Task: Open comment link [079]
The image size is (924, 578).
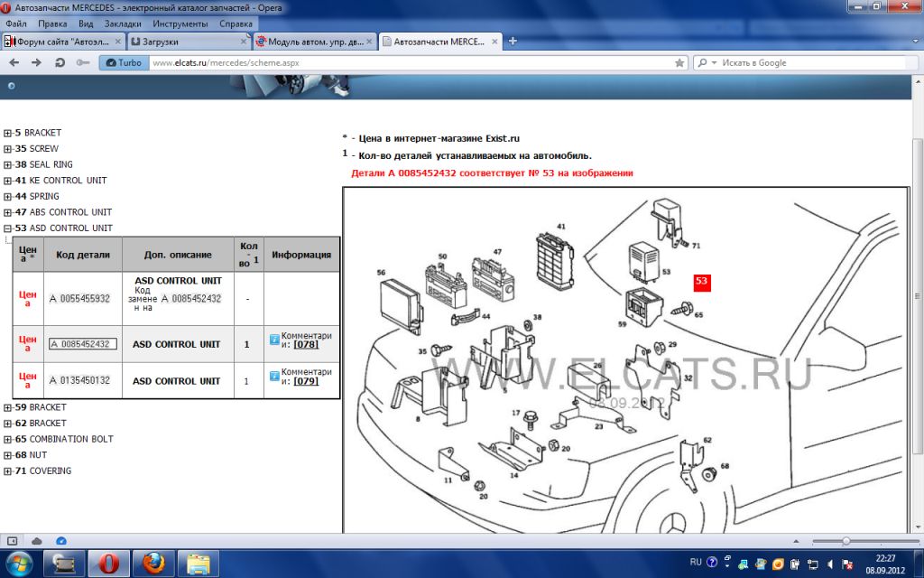Action: [x=306, y=381]
